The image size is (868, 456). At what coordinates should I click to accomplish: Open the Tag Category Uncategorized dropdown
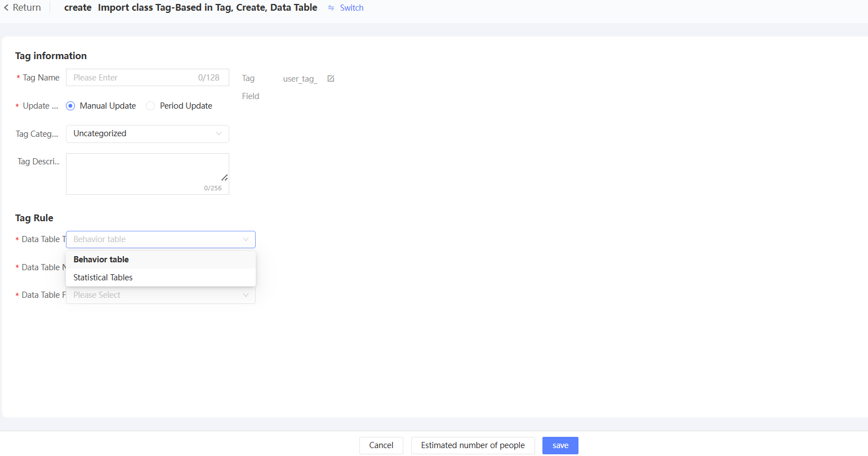pyautogui.click(x=148, y=134)
